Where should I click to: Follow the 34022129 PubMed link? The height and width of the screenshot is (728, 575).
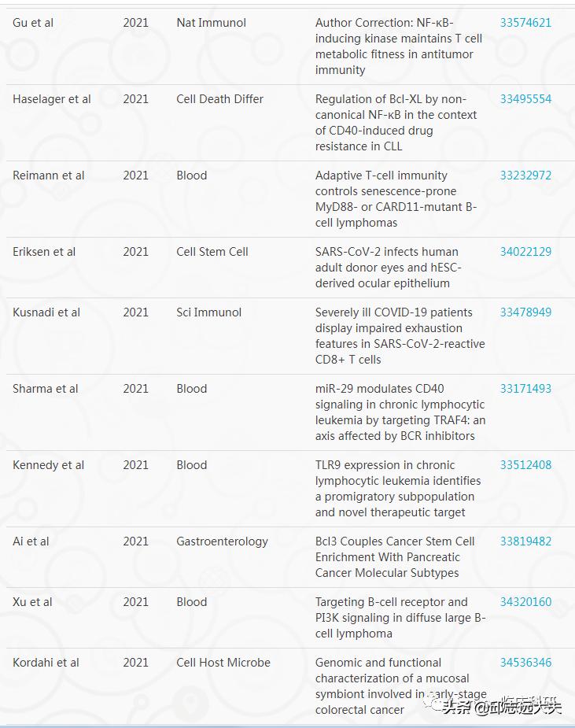click(x=525, y=252)
